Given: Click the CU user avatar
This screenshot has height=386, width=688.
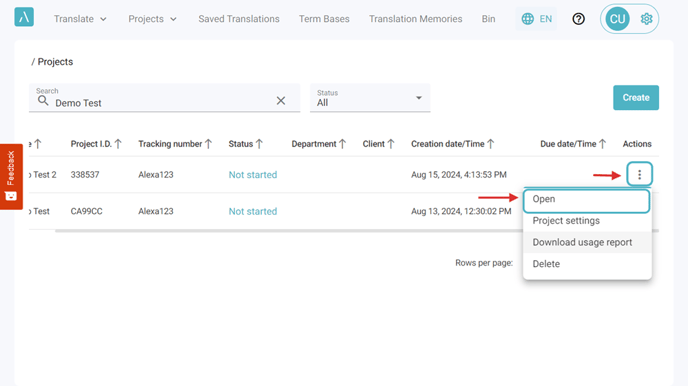Looking at the screenshot, I should 617,19.
